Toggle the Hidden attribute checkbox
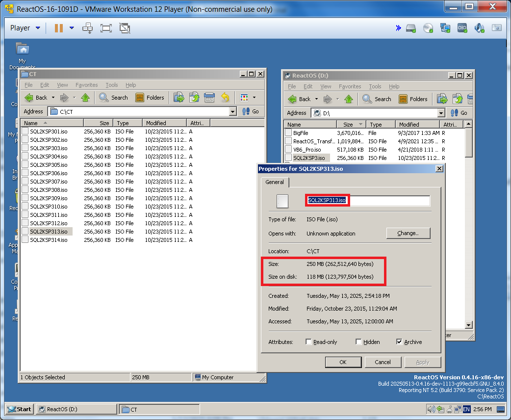The width and height of the screenshot is (511, 420). [358, 341]
